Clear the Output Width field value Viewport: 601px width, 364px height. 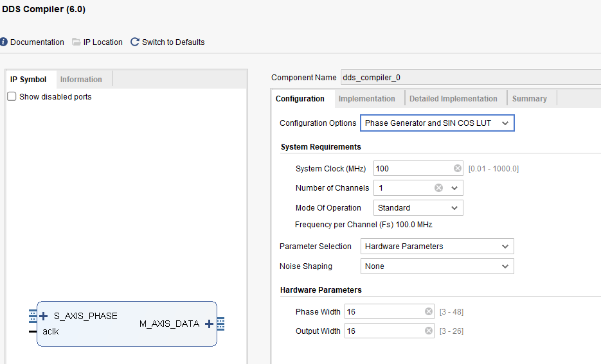tap(429, 331)
